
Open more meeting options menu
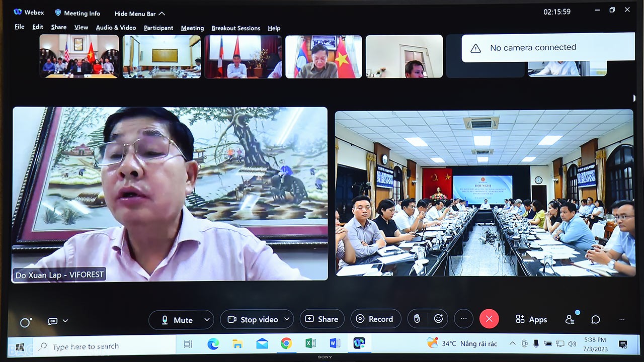tap(463, 318)
